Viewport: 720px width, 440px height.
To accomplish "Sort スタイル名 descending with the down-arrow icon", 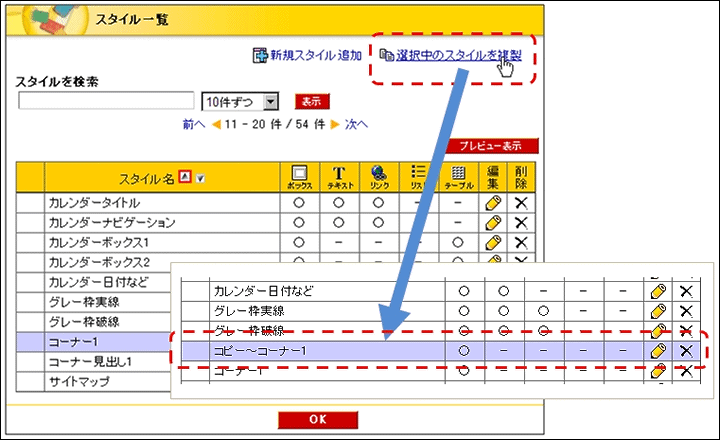I will [x=200, y=178].
